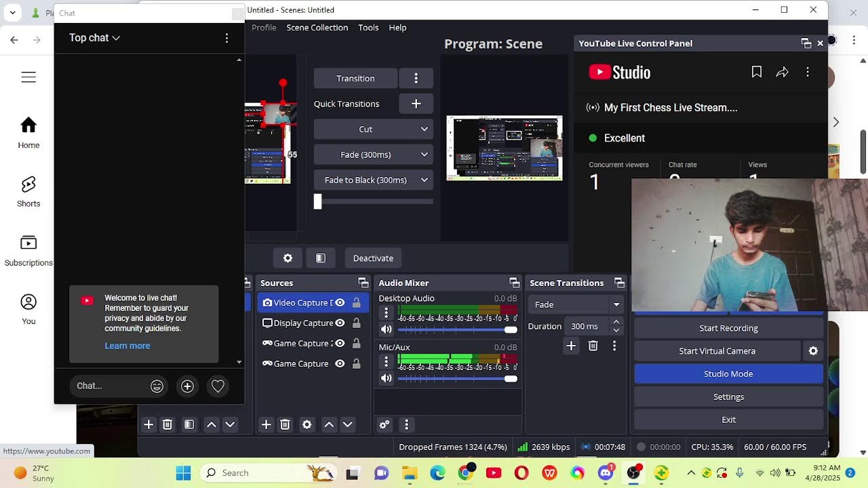Image resolution: width=868 pixels, height=488 pixels.
Task: Open chat options three-dot menu
Action: pyautogui.click(x=226, y=39)
